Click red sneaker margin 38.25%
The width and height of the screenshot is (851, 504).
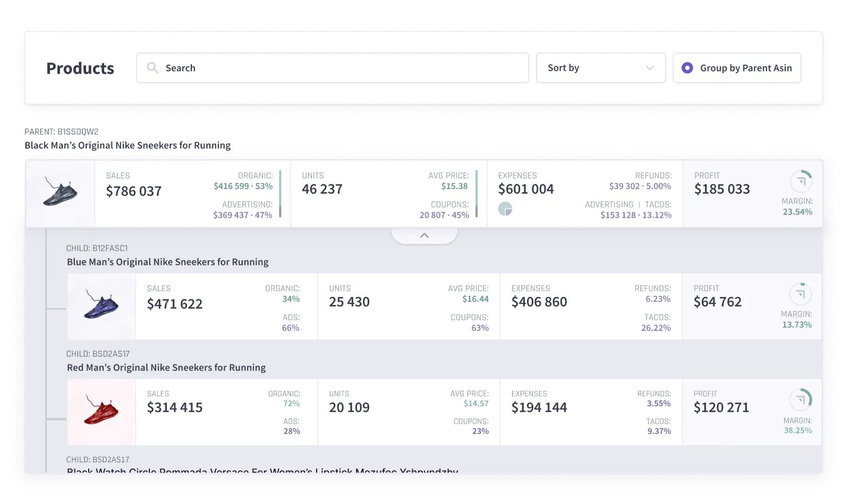[x=798, y=430]
